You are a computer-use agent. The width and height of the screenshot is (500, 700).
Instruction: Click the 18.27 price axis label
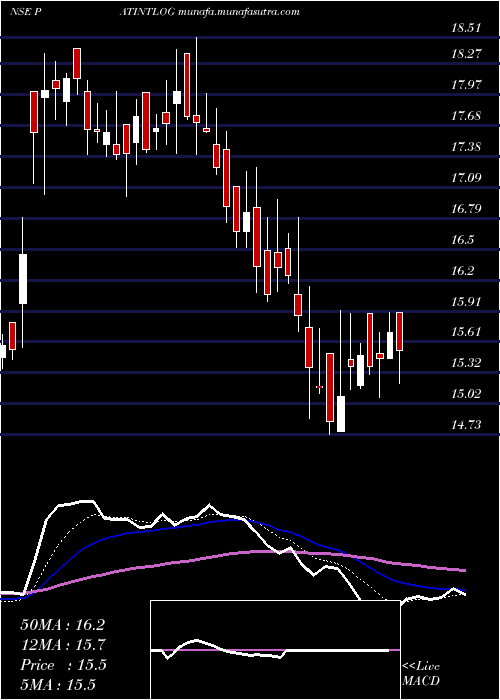(x=467, y=54)
